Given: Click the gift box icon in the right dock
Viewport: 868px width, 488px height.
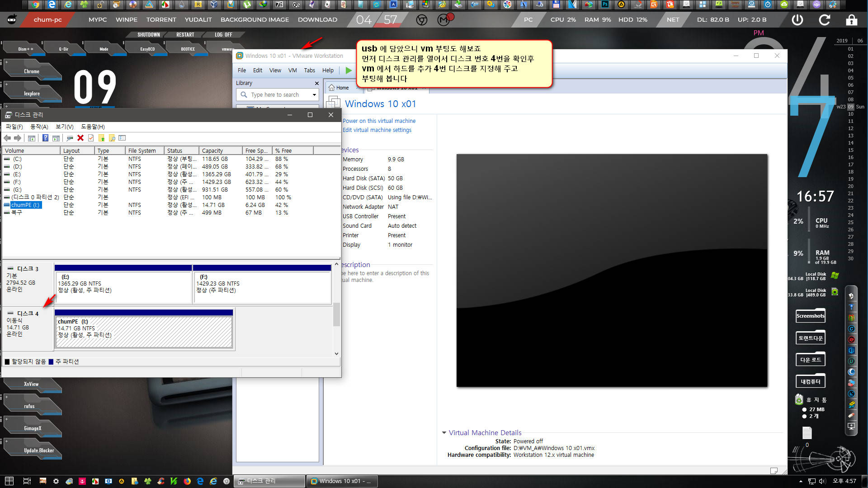Looking at the screenshot, I should point(851,318).
